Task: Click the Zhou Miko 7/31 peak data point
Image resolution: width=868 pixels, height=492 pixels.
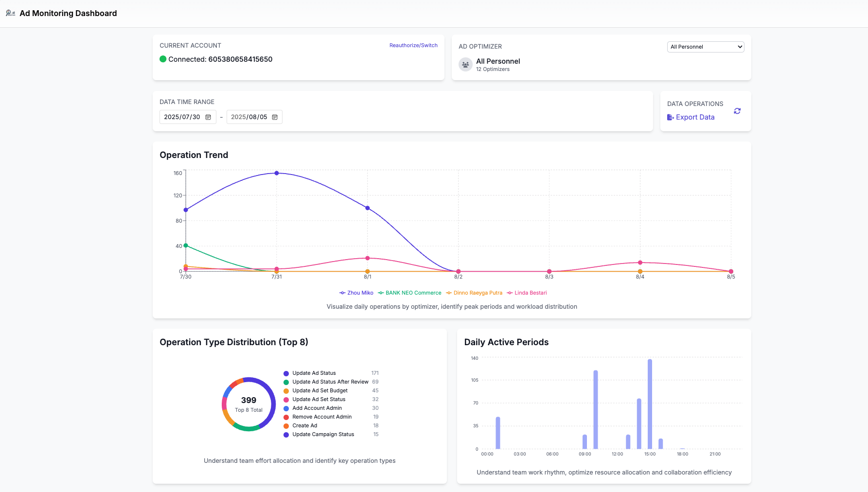Action: (x=277, y=173)
